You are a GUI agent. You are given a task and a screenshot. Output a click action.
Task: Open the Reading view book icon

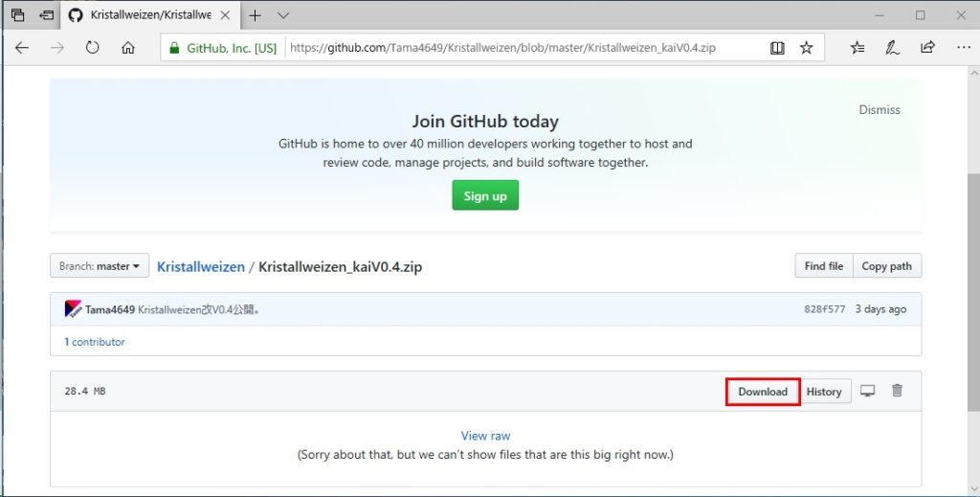click(x=777, y=48)
